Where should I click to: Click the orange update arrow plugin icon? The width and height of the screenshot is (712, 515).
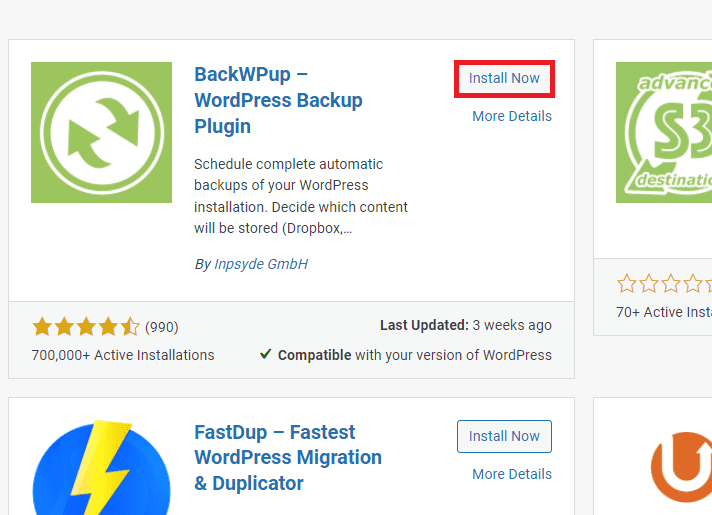tap(681, 467)
